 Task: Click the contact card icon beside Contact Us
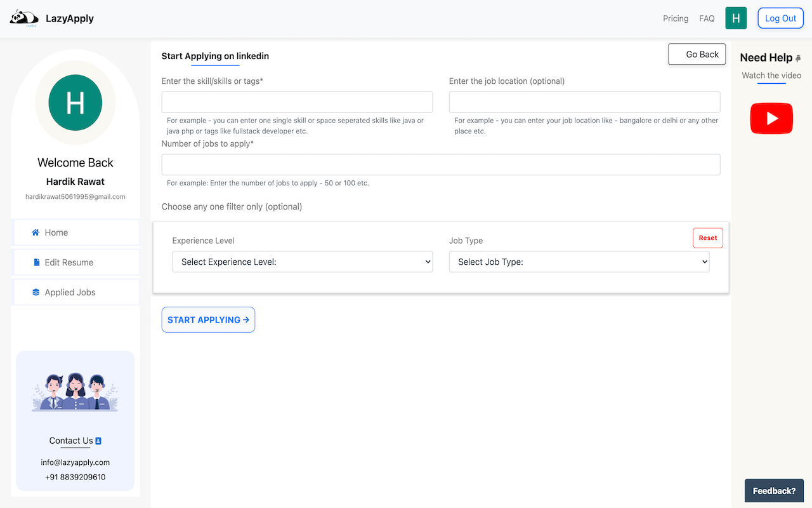point(98,440)
